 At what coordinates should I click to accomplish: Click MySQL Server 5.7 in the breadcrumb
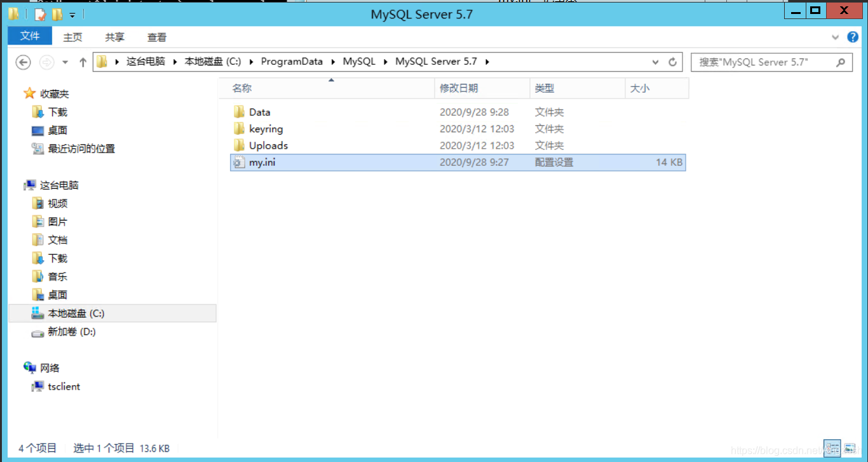[436, 62]
